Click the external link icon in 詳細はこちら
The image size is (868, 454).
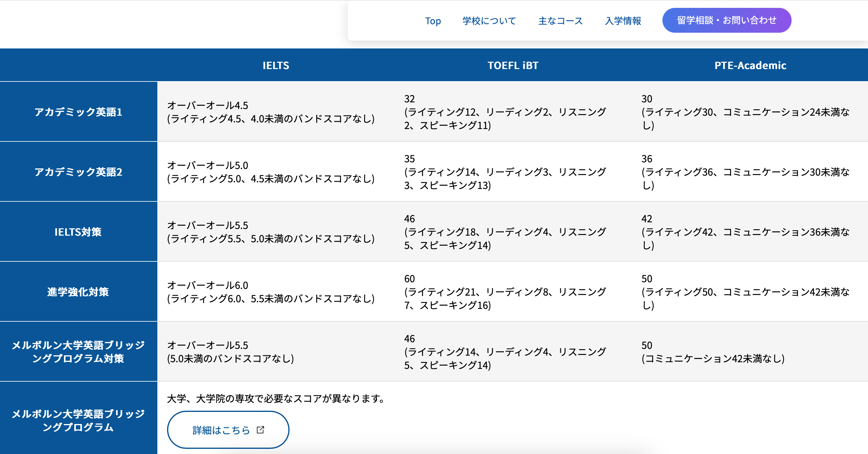coord(260,430)
